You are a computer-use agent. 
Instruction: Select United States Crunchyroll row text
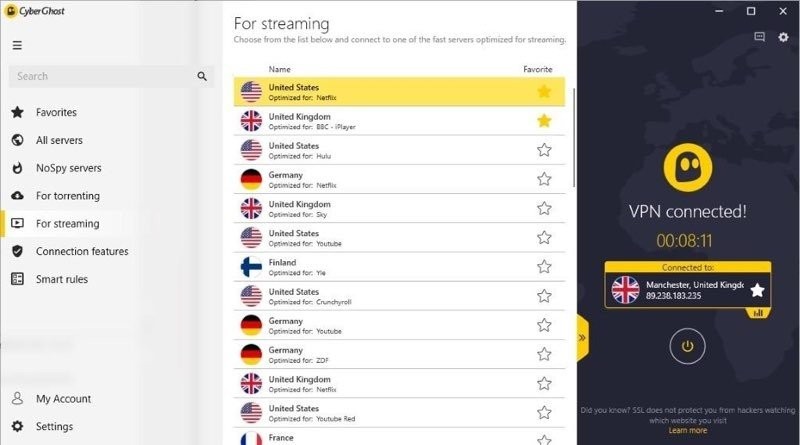click(x=310, y=296)
